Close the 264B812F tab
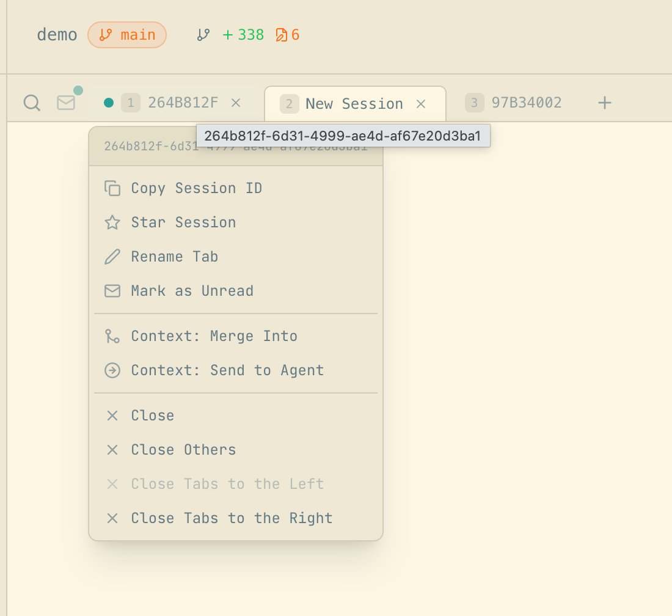Screen dimensions: 672x616 pos(236,103)
